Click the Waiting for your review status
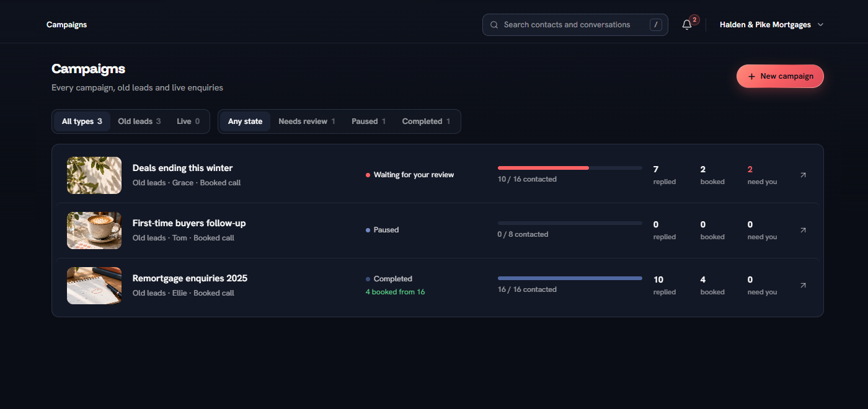868x409 pixels. tap(410, 175)
